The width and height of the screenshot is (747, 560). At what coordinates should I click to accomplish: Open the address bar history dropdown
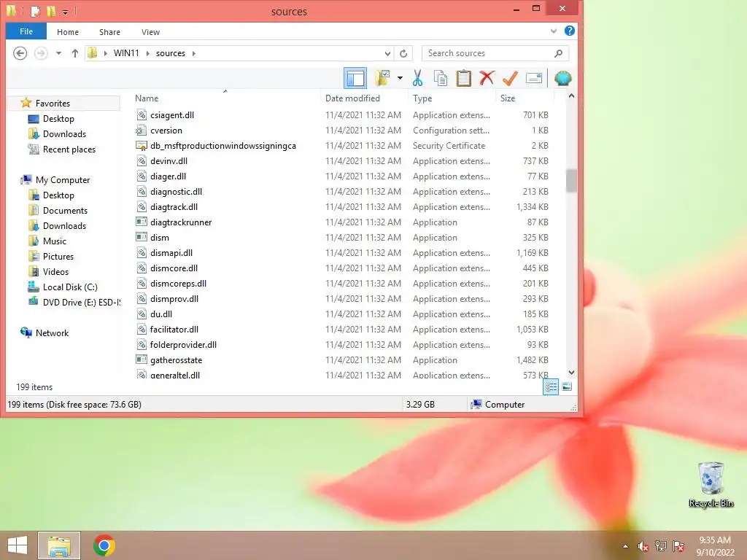point(387,53)
